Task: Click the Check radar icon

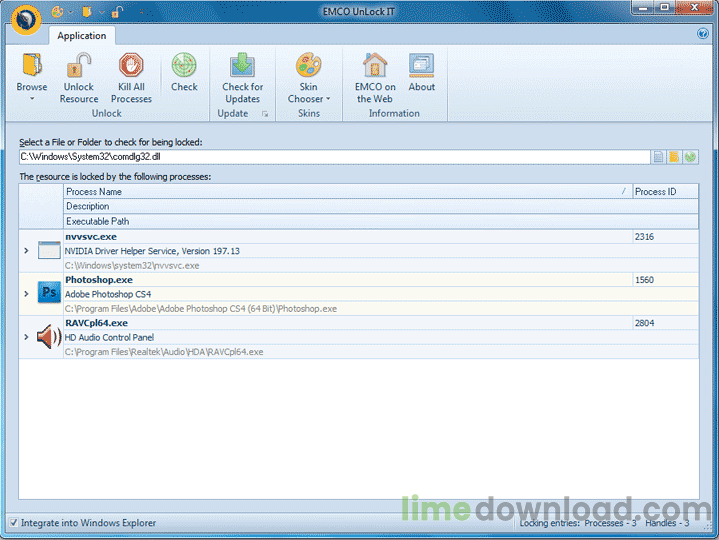Action: [x=184, y=68]
